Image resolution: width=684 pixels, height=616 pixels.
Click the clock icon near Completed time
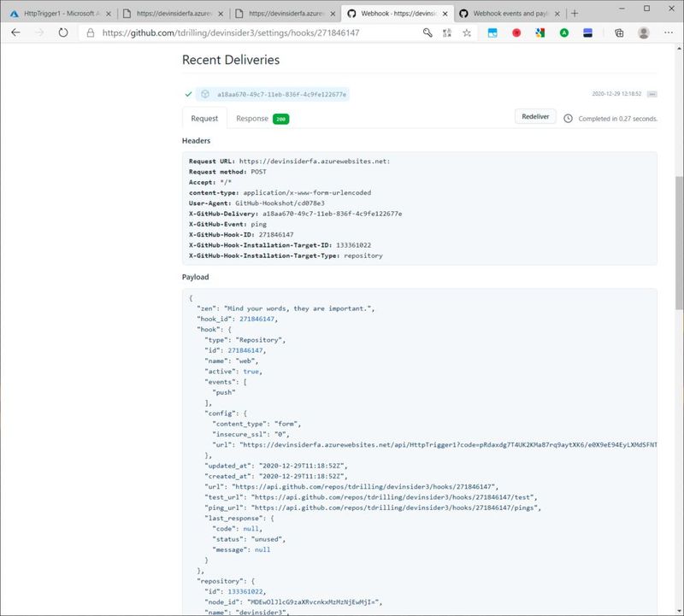[x=568, y=119]
